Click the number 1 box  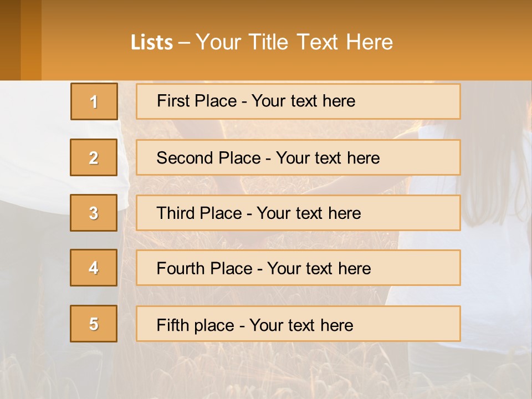tap(94, 101)
